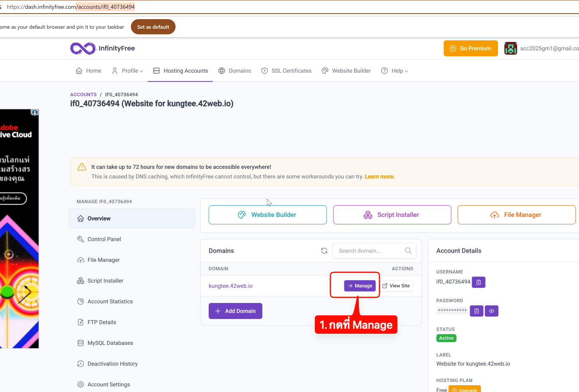
Task: Expand the Help dropdown menu
Action: pyautogui.click(x=395, y=71)
